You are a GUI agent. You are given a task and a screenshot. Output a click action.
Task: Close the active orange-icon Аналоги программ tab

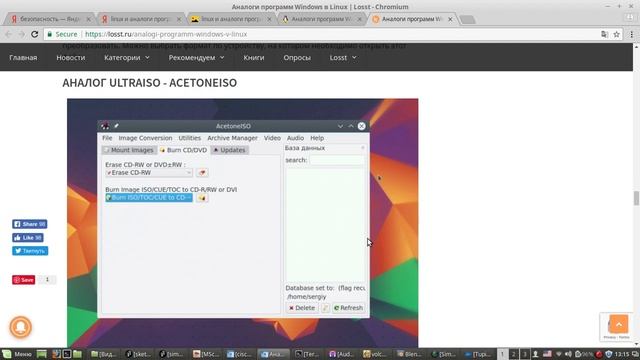[450, 19]
